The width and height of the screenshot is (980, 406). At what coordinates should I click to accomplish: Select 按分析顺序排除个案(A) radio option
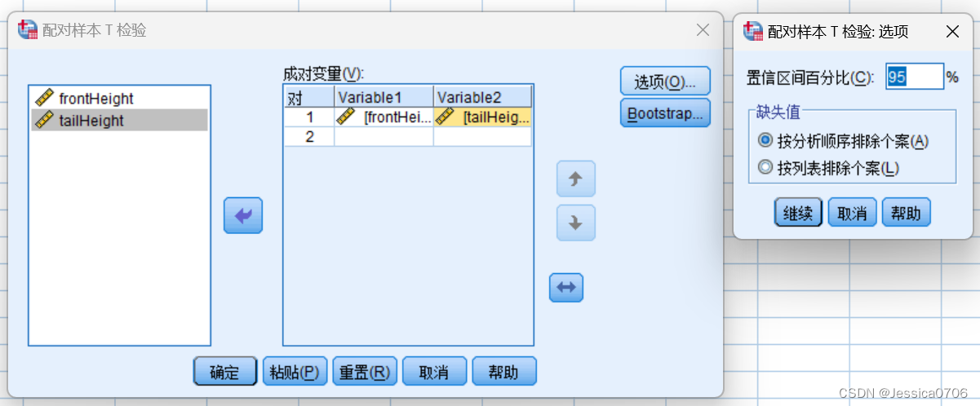[844, 141]
